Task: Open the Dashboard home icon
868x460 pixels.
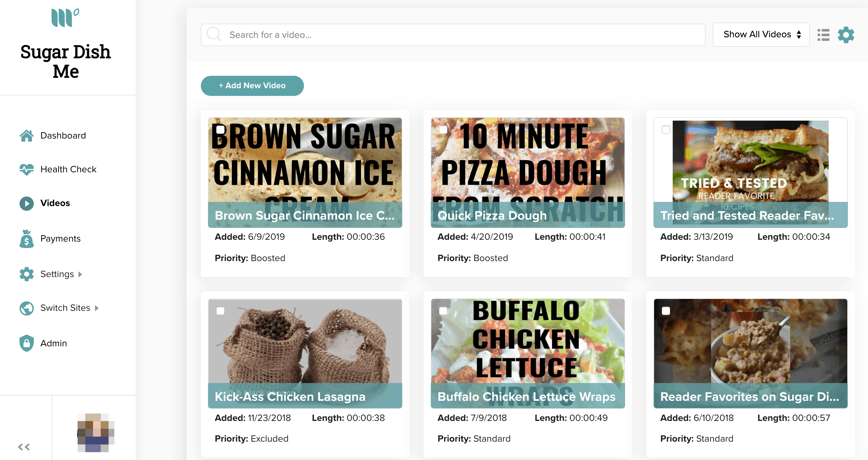Action: coord(26,135)
